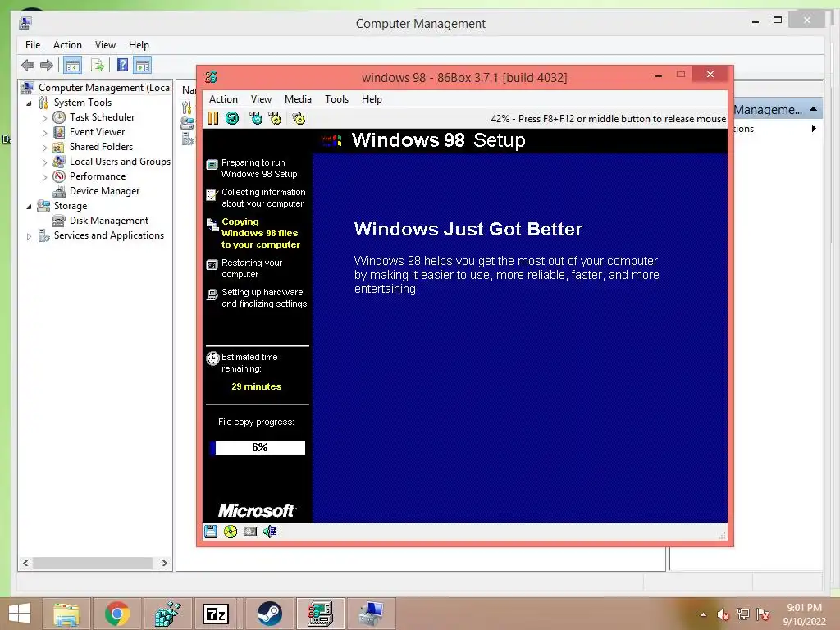Click Back arrow in Computer Management toolbar

coord(28,66)
